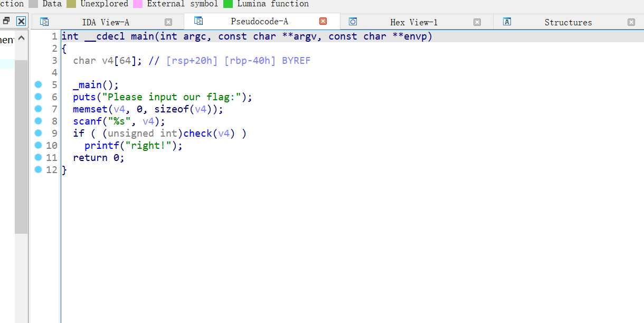Click the IDA View-A tab icon
This screenshot has width=644, height=323.
coord(45,22)
